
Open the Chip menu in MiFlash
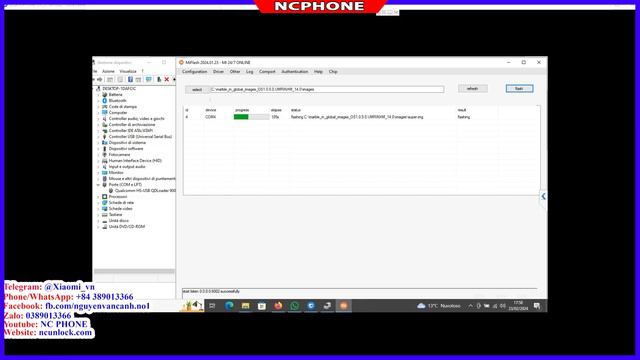click(333, 71)
